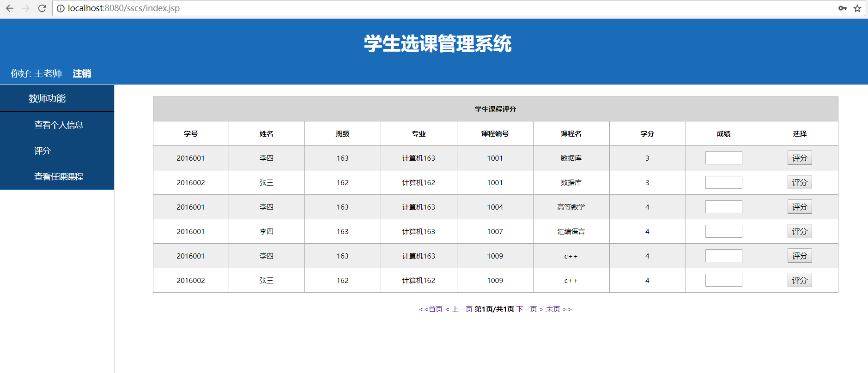Viewport: 868px width, 373px height.
Task: Click the 学生选课管理系统 page title
Action: (437, 44)
